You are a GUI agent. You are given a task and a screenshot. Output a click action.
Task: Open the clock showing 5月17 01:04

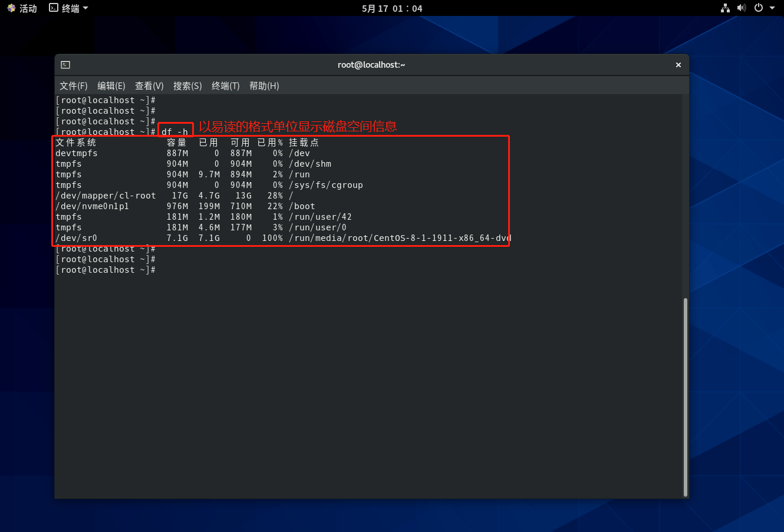coord(392,8)
